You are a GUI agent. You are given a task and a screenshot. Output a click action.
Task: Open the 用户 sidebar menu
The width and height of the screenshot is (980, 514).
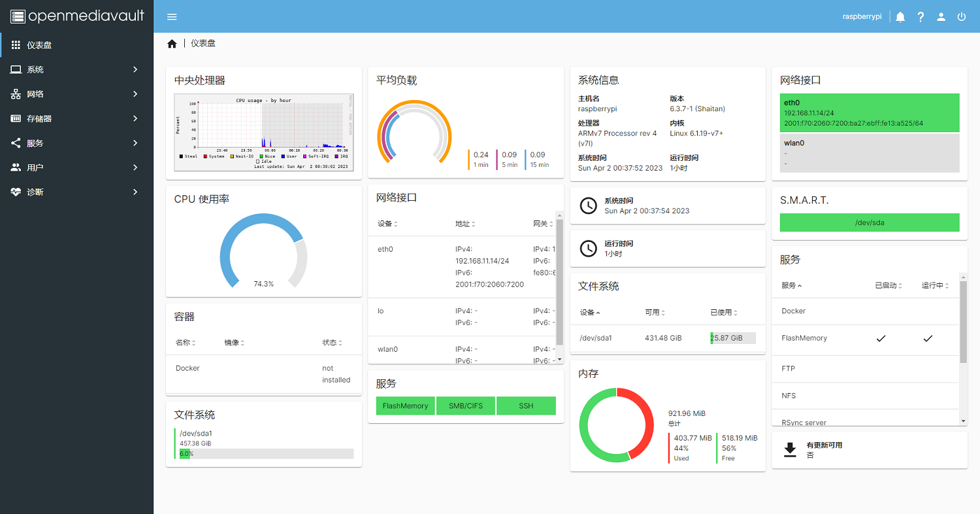pos(77,167)
